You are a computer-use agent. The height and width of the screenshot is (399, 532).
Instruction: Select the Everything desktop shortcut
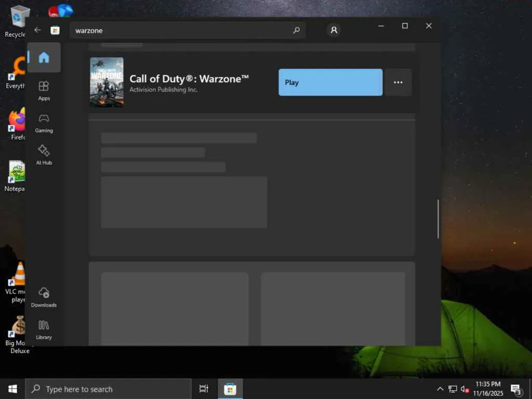pos(15,73)
